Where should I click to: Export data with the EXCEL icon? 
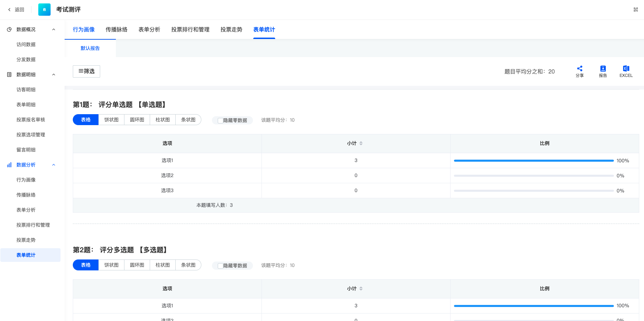pos(626,69)
